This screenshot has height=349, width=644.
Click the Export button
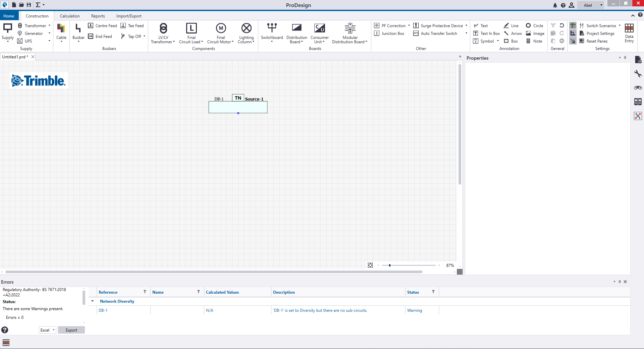point(71,330)
